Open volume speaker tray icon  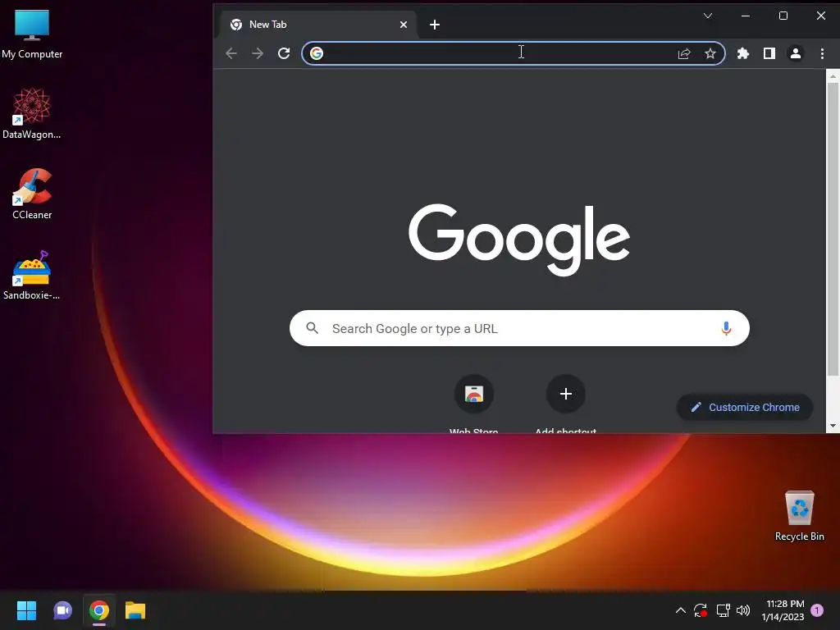(743, 610)
